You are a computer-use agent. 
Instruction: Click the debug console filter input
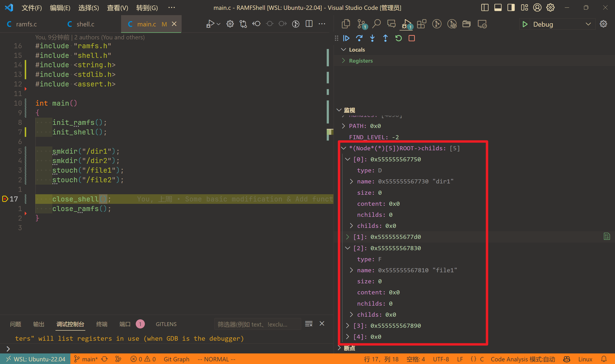click(x=257, y=324)
